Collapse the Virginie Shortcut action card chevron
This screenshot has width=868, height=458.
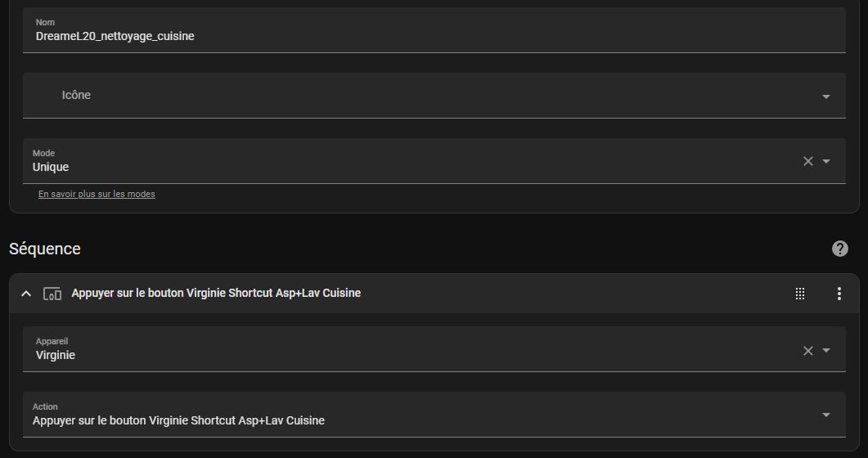26,294
